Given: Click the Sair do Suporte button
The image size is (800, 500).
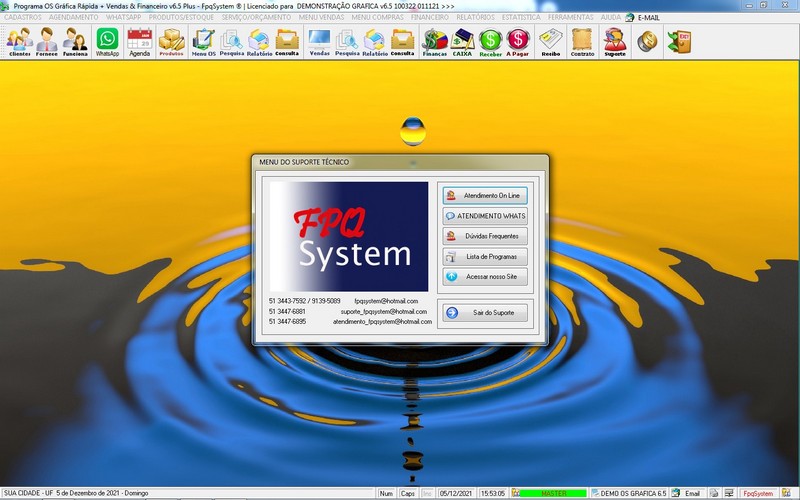Looking at the screenshot, I should 485,313.
